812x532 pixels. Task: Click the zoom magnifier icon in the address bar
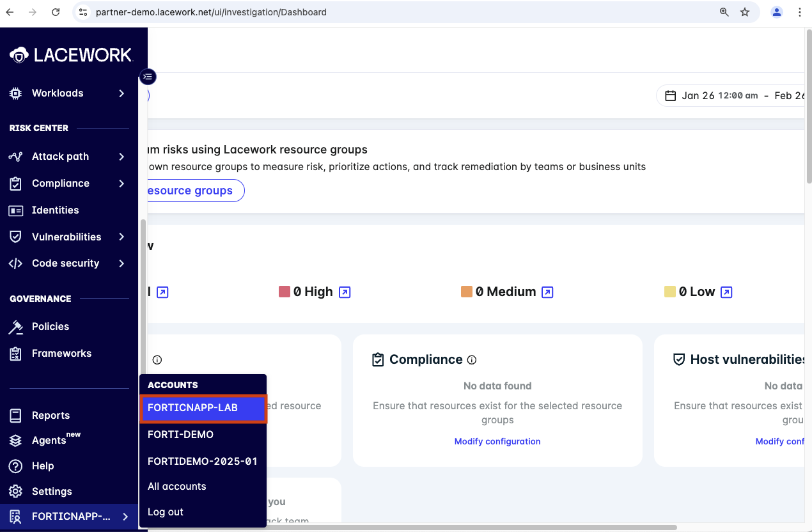click(x=724, y=12)
